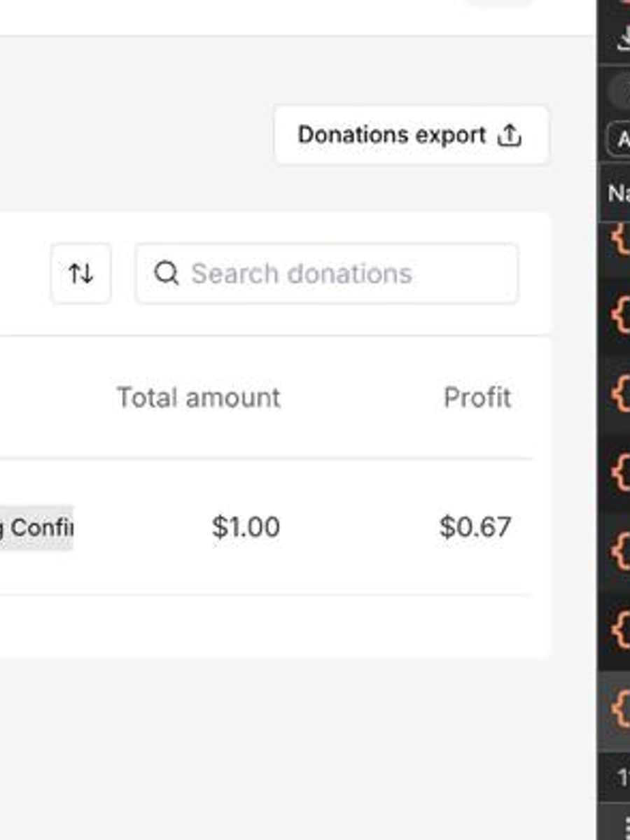Select the fourth JSON request icon in list
The height and width of the screenshot is (840, 630).
619,474
